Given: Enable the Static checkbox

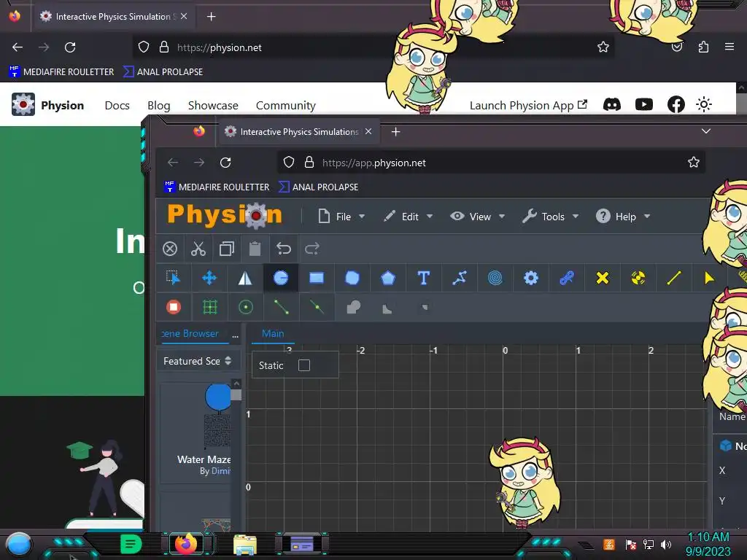Looking at the screenshot, I should coord(304,365).
